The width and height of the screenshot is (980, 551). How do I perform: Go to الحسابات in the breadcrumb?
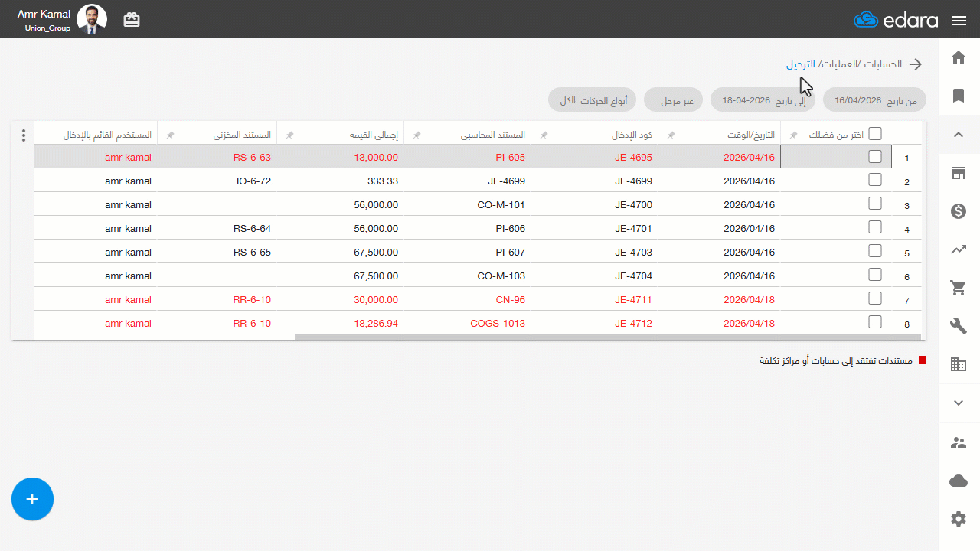[x=884, y=64]
